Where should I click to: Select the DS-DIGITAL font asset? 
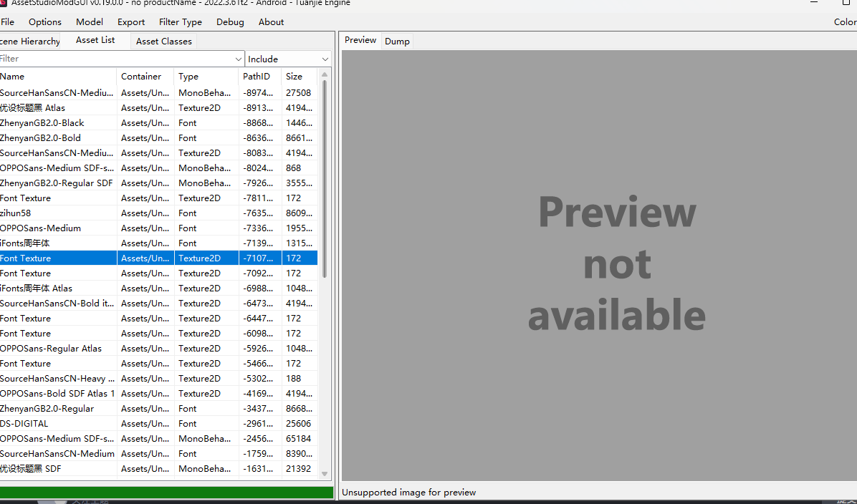click(x=57, y=424)
